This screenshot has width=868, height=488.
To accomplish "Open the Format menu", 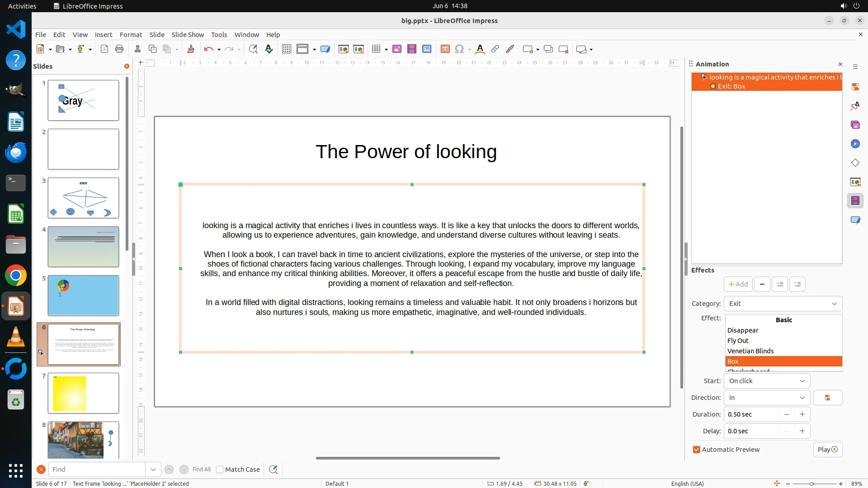I will click(x=131, y=34).
